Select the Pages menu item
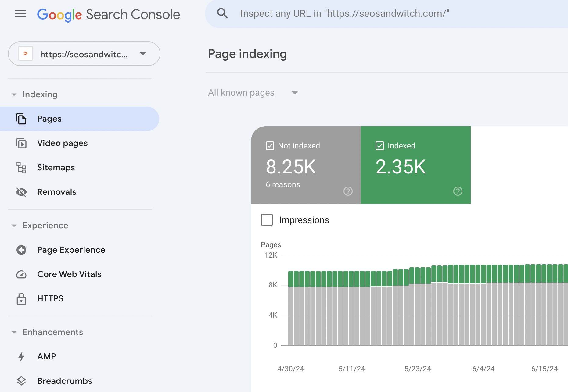This screenshot has height=392, width=568. click(x=80, y=119)
